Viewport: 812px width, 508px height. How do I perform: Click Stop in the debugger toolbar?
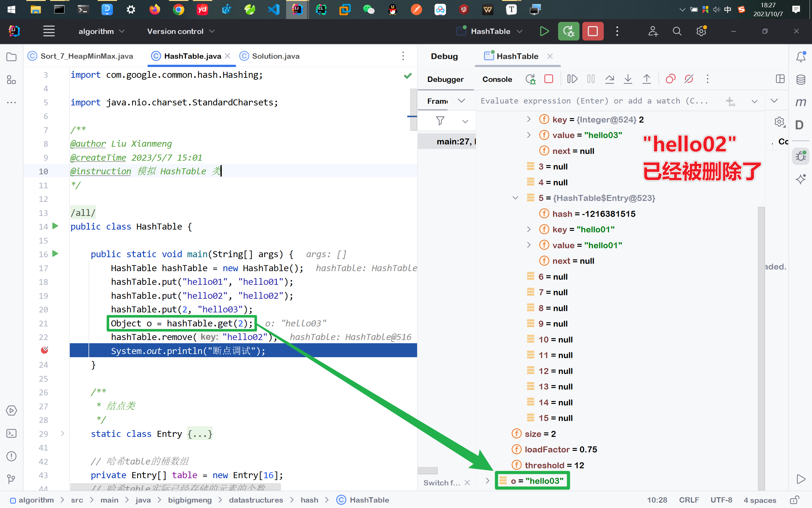[x=549, y=79]
